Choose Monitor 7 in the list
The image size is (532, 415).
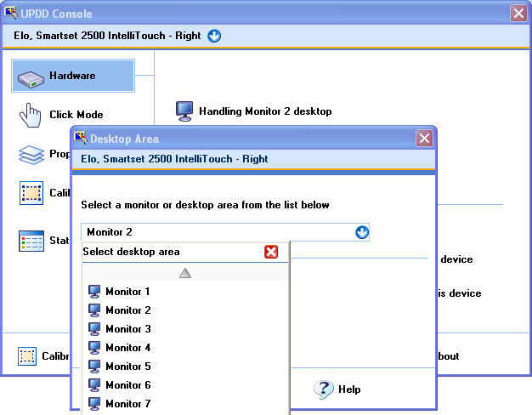click(x=185, y=403)
